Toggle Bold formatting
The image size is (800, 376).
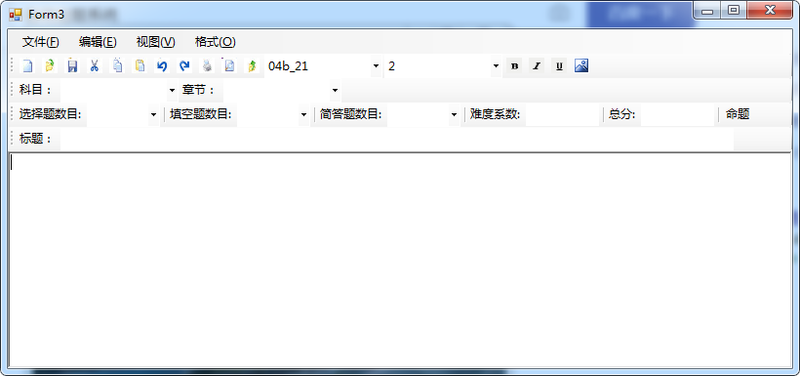coord(514,66)
